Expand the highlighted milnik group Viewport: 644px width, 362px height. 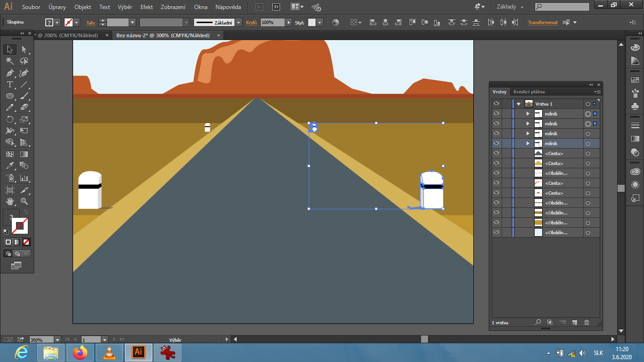(528, 143)
